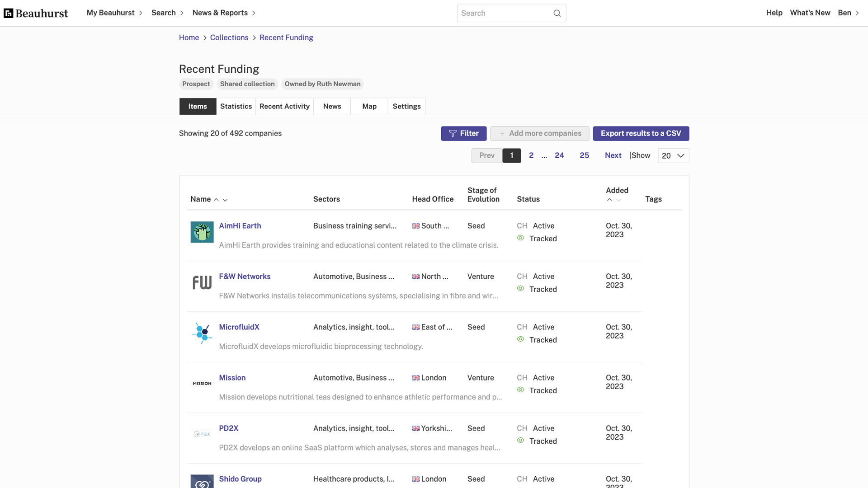Toggle tracked eye icon for Mission
868x488 pixels.
521,390
